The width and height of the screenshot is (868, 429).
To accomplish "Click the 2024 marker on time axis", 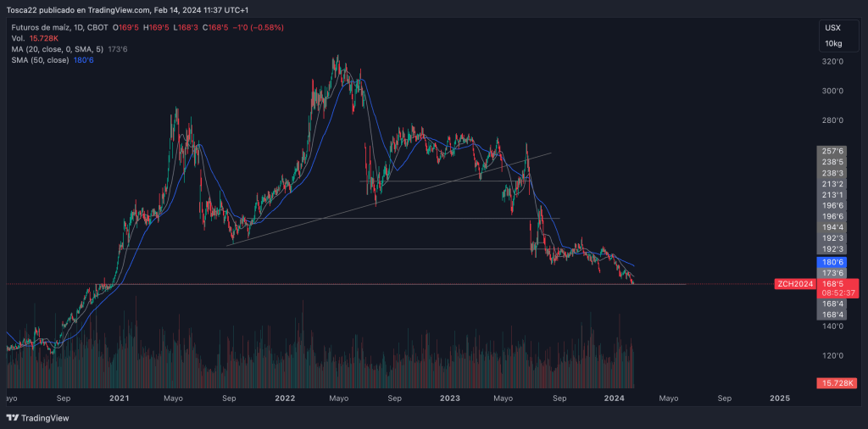I will (615, 398).
